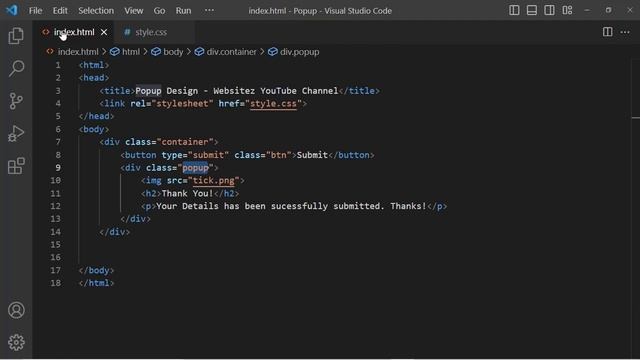This screenshot has height=360, width=640.
Task: Open the Accounts menu icon
Action: pos(16,310)
